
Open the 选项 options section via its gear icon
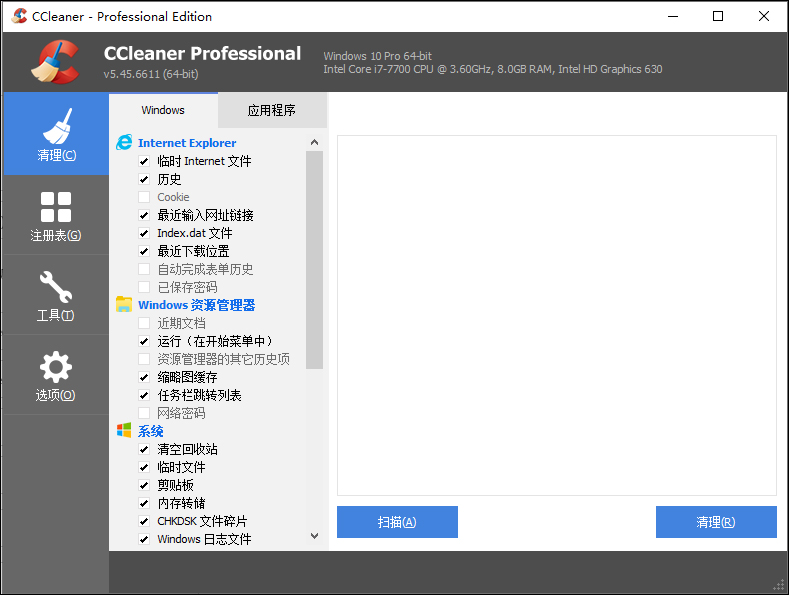(x=56, y=367)
